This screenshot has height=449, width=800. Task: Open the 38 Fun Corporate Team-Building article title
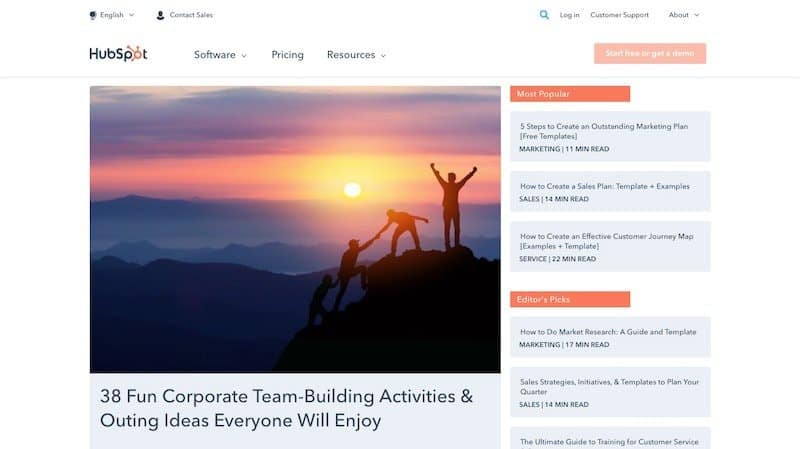pyautogui.click(x=286, y=408)
